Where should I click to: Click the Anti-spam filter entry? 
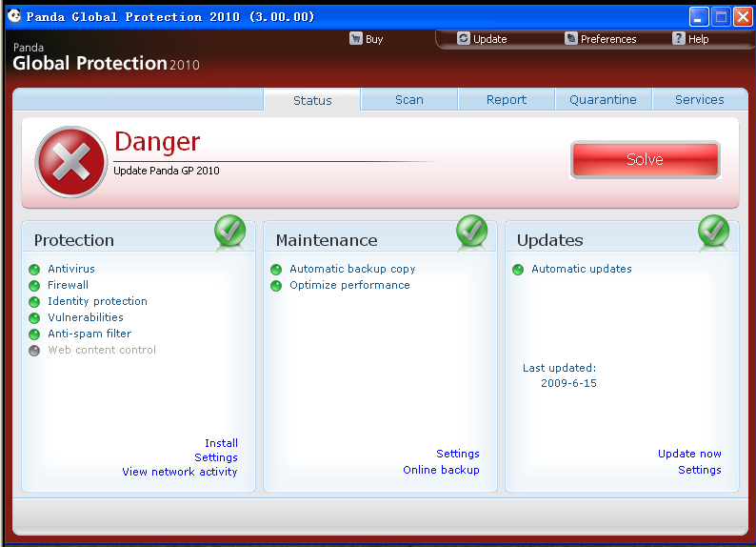[x=90, y=334]
